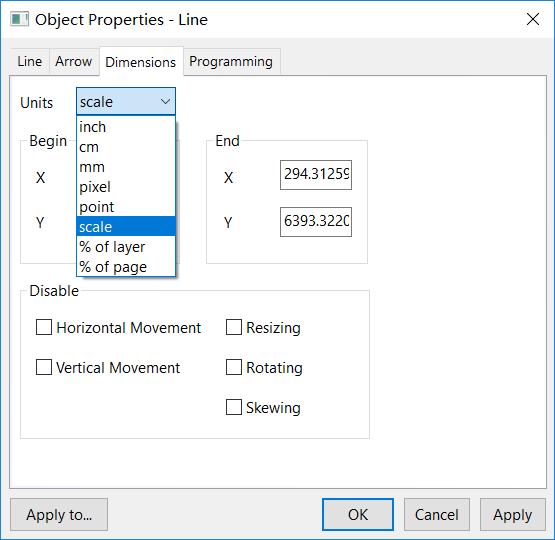
Task: Switch to the Line tab
Action: tap(29, 62)
